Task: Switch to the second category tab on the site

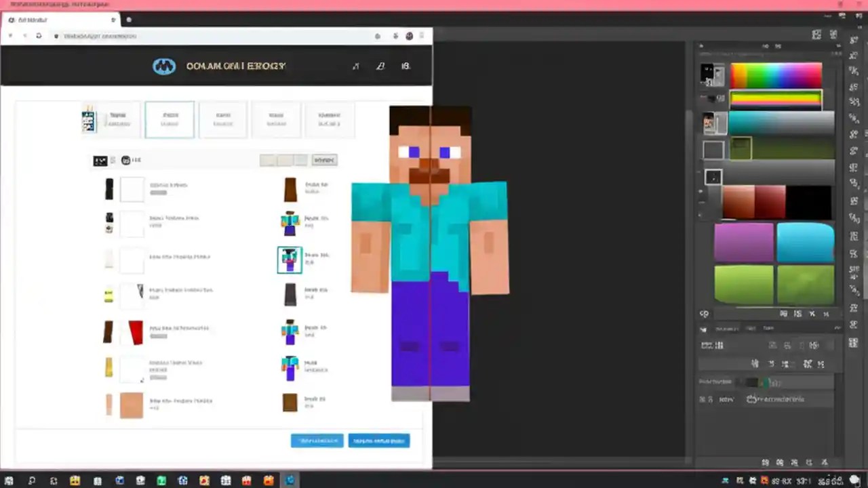Action: click(x=170, y=120)
